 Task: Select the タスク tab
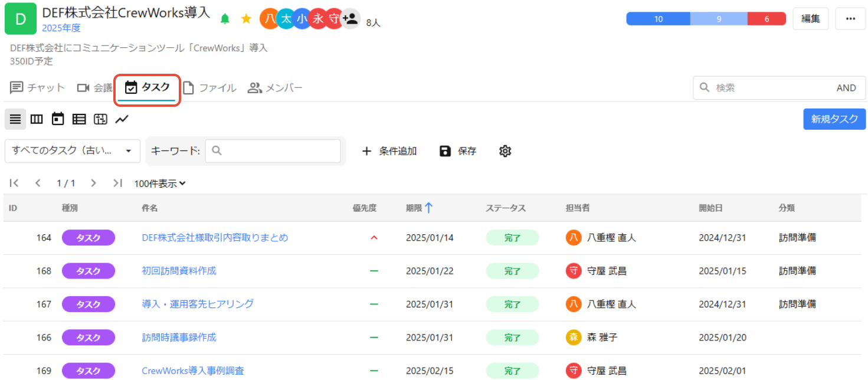(148, 87)
